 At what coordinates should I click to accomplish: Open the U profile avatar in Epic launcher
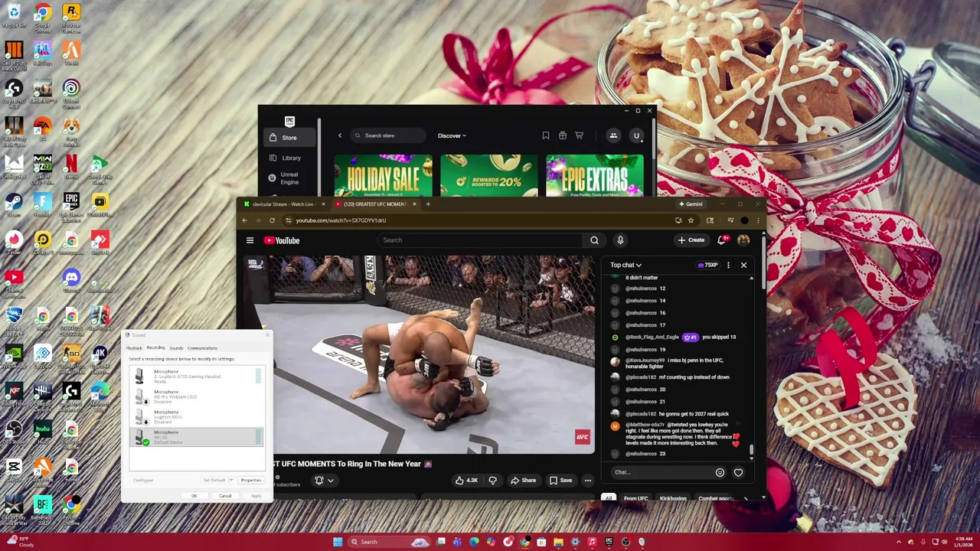click(x=635, y=135)
